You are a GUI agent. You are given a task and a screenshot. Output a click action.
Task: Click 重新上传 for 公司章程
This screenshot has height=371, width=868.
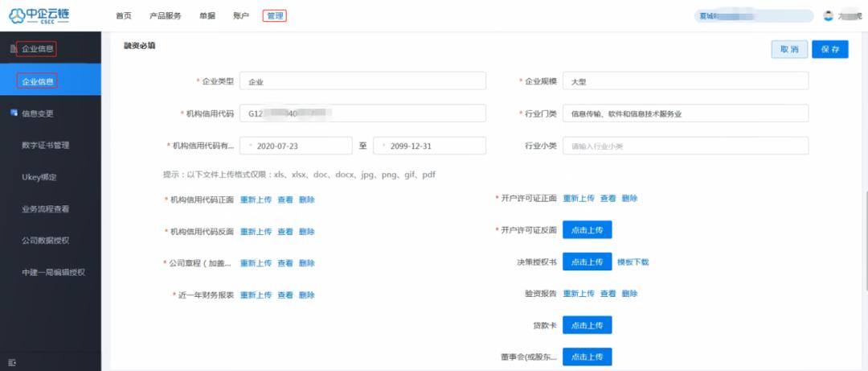(256, 263)
